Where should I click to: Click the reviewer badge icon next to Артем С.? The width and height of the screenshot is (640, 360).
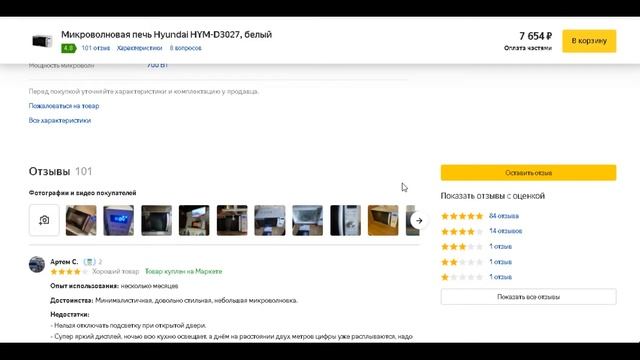89,262
